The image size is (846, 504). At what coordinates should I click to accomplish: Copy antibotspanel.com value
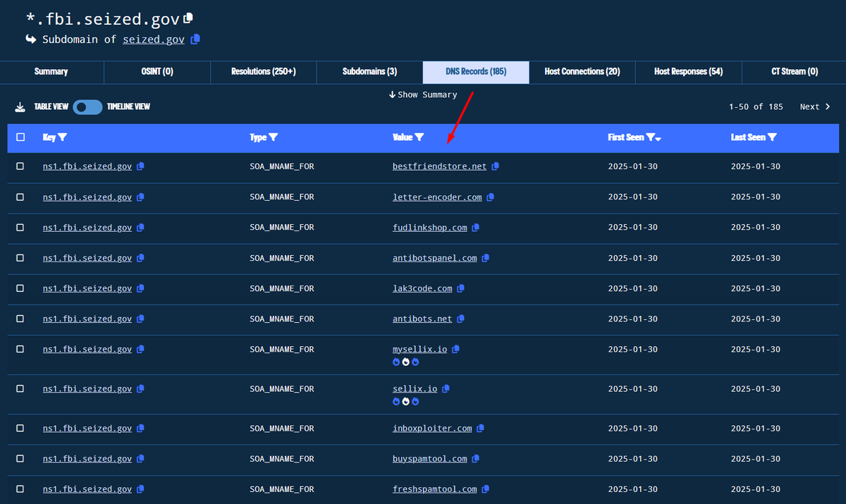click(x=485, y=258)
